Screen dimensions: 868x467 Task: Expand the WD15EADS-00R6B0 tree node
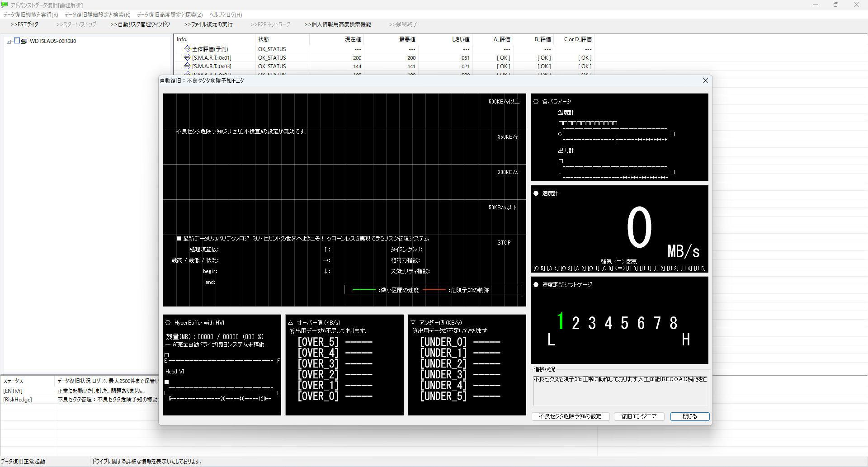[x=9, y=41]
